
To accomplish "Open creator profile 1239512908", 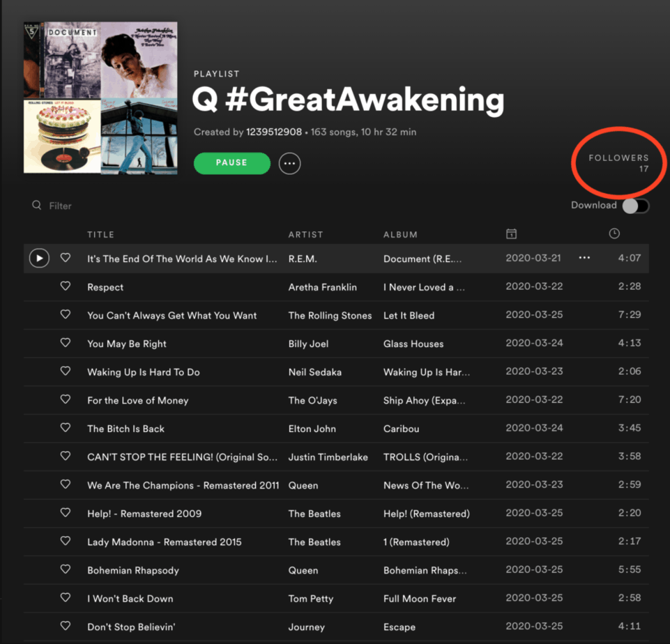I will (x=274, y=132).
